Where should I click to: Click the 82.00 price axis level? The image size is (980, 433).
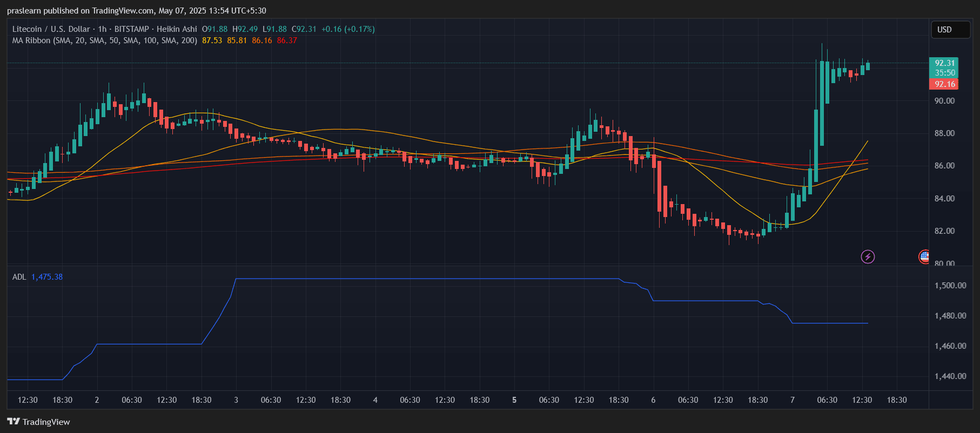[944, 231]
